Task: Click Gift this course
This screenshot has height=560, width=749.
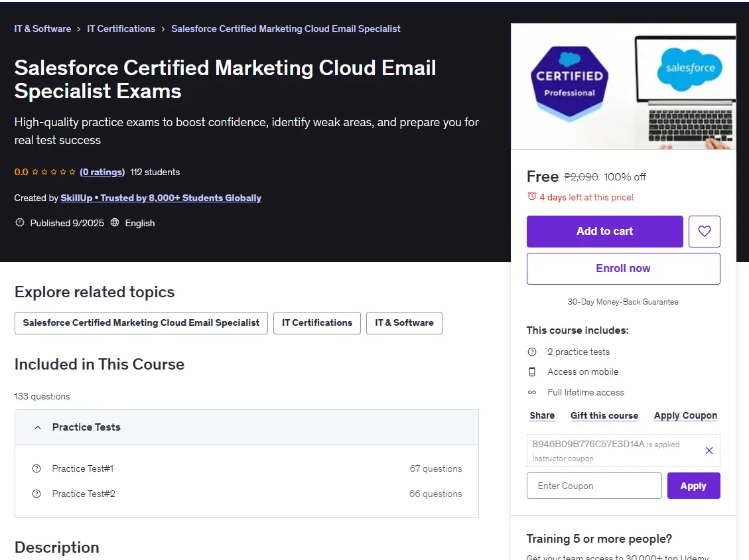Action: point(604,416)
